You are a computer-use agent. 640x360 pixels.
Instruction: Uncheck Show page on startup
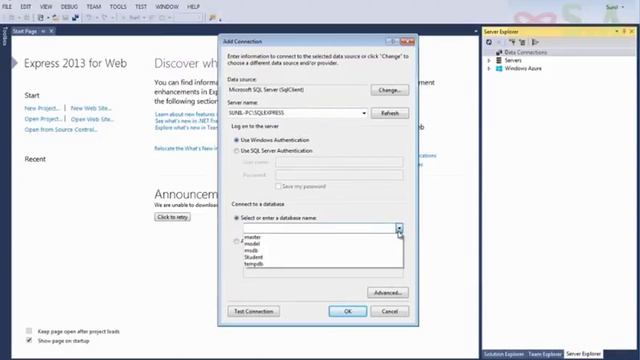coord(29,340)
